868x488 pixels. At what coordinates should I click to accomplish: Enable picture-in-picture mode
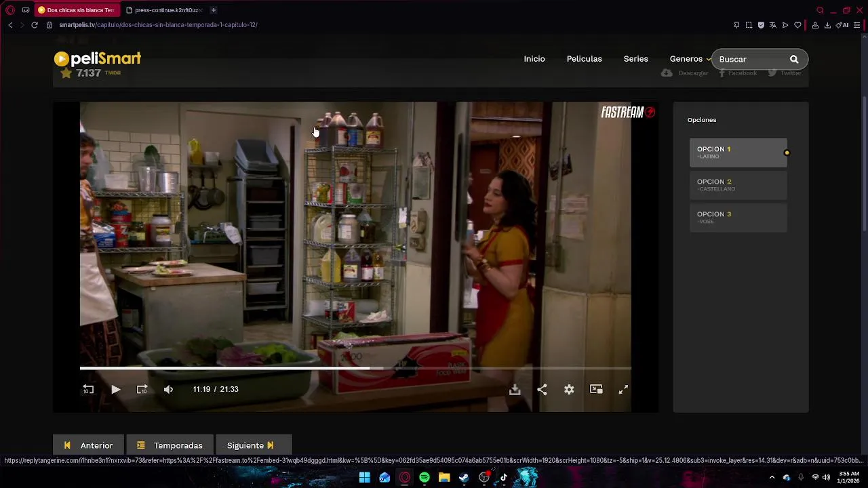coord(596,389)
